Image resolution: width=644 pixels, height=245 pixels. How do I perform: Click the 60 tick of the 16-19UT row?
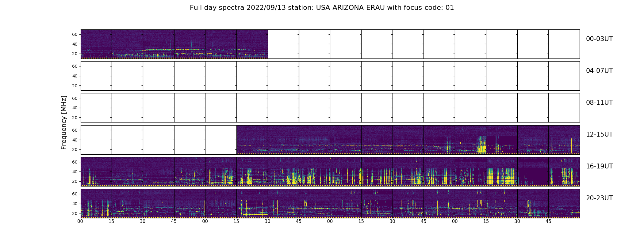point(75,162)
